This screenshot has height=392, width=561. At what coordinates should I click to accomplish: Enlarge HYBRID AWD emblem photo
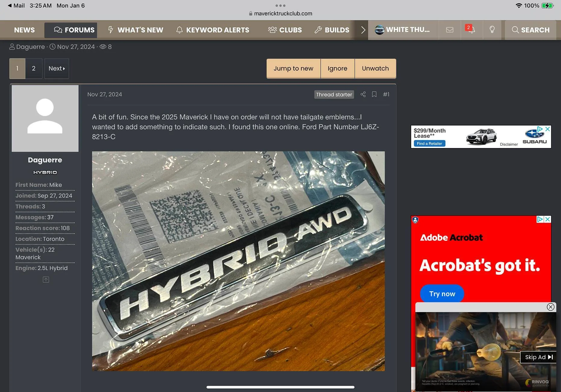[x=238, y=261]
